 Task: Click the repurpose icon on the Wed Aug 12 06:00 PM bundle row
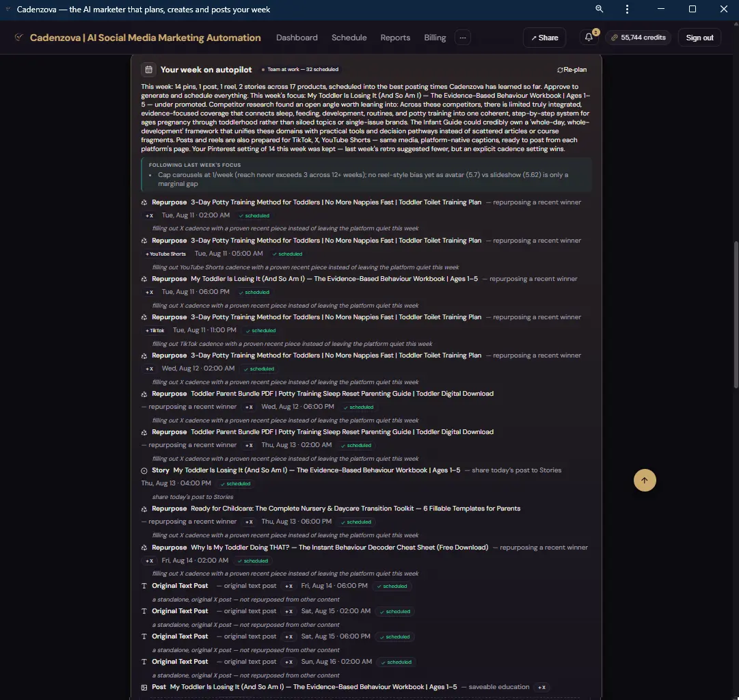tap(144, 394)
